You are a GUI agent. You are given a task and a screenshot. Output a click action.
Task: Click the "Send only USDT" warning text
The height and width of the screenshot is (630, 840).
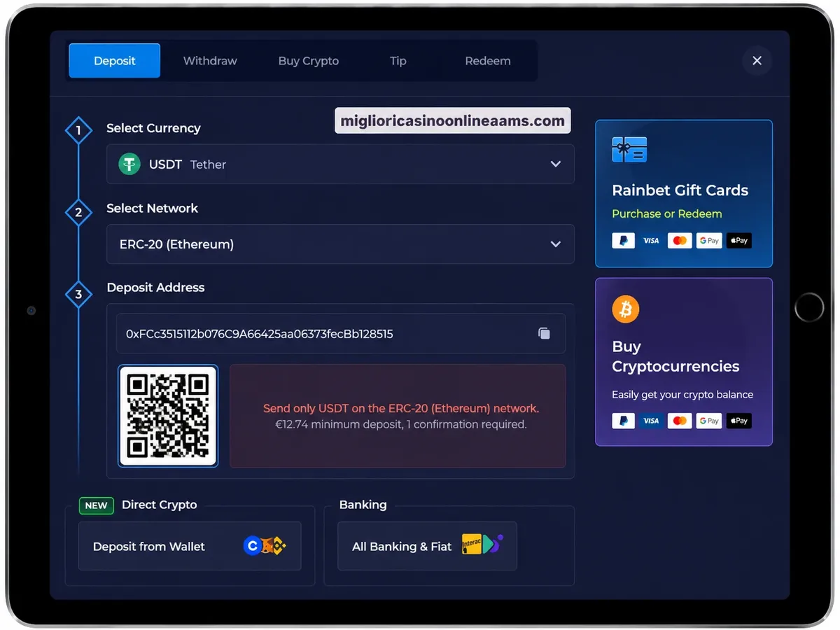point(401,408)
